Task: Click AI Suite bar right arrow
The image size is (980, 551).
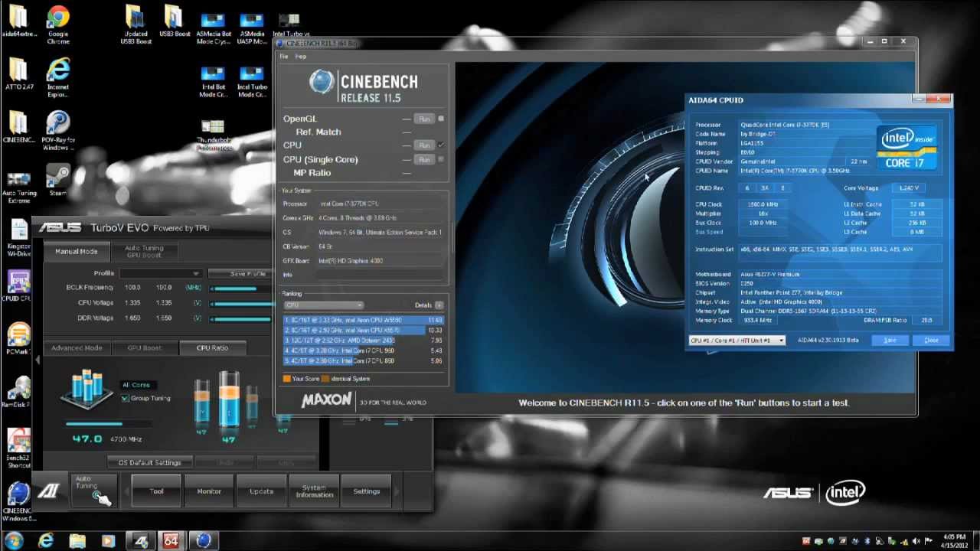Action: pos(397,491)
